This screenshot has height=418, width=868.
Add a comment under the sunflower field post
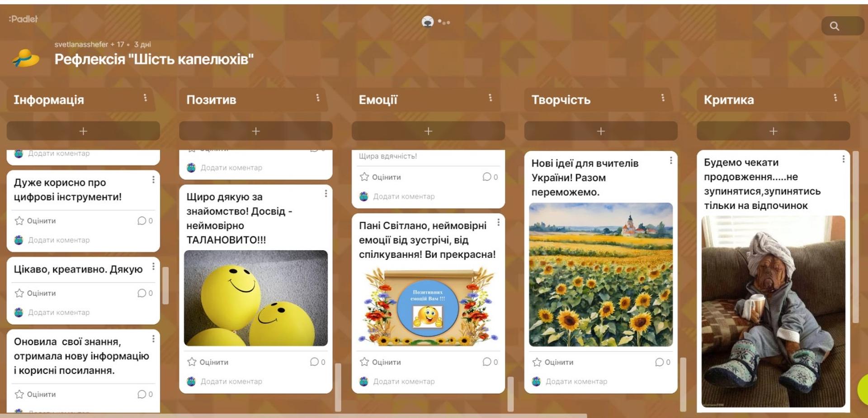(x=576, y=381)
